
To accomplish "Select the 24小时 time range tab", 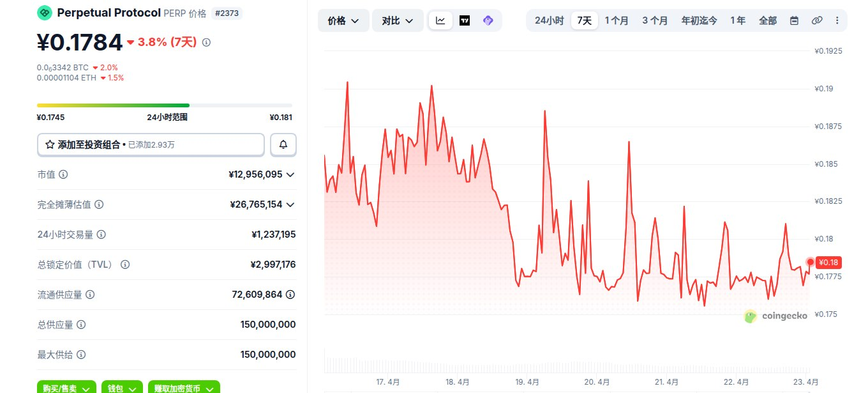I will pyautogui.click(x=549, y=20).
